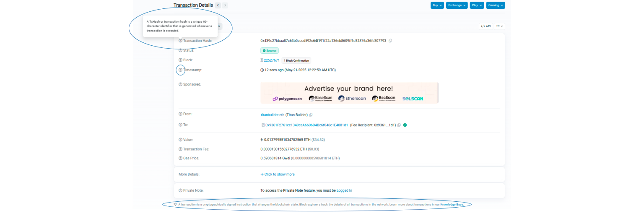Open the Gaming dropdown

coord(496,5)
